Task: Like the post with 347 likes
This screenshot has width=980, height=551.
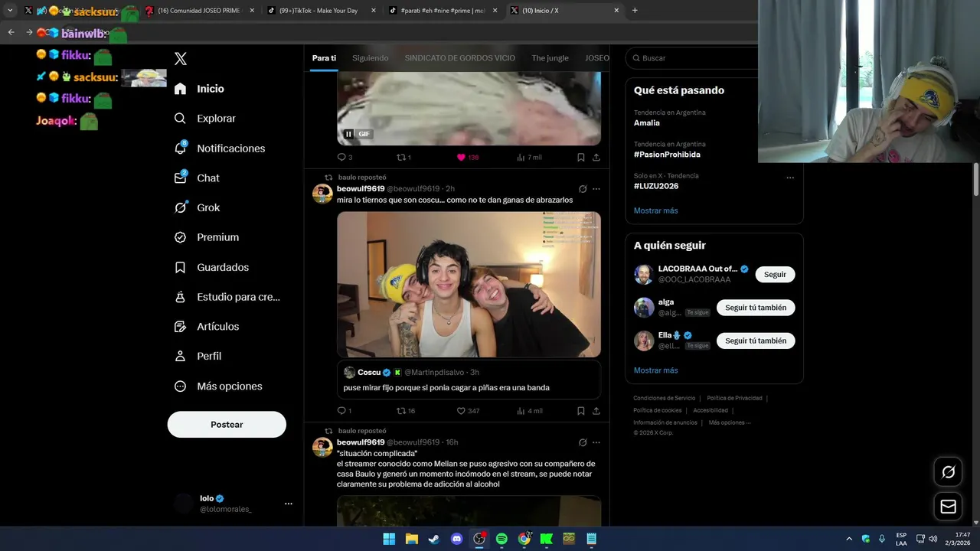Action: 468,411
